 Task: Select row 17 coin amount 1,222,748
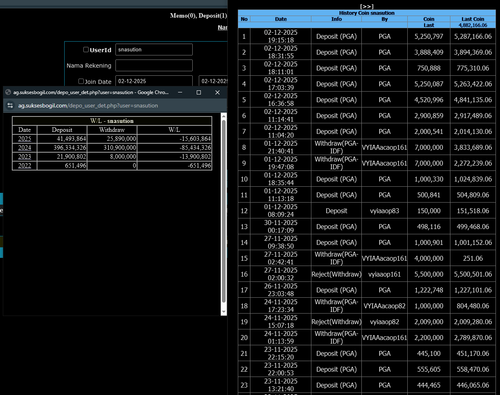[429, 290]
